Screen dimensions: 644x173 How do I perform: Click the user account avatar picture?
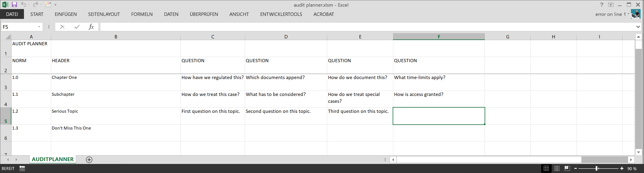tap(635, 14)
